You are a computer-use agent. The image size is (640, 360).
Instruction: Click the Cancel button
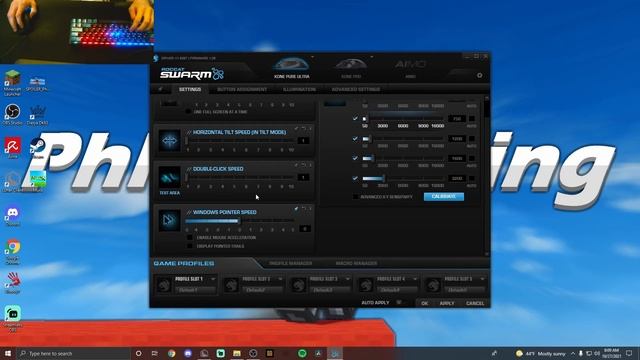pos(475,303)
